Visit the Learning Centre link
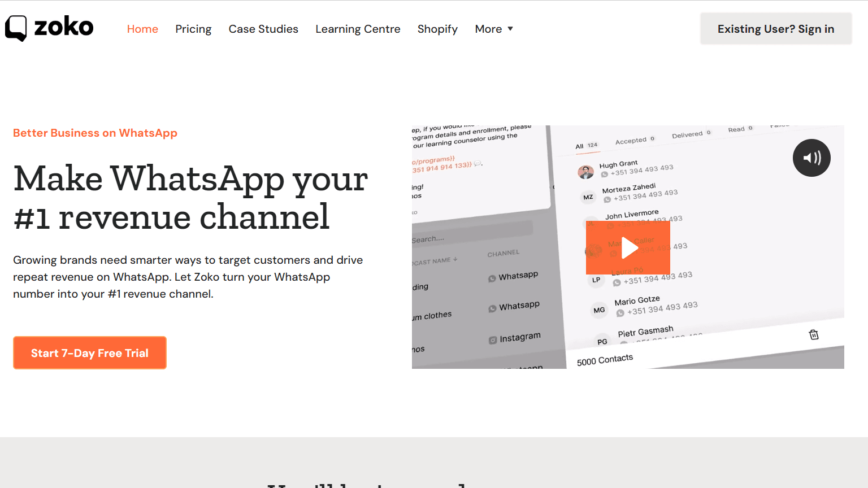The height and width of the screenshot is (488, 868). click(x=358, y=29)
